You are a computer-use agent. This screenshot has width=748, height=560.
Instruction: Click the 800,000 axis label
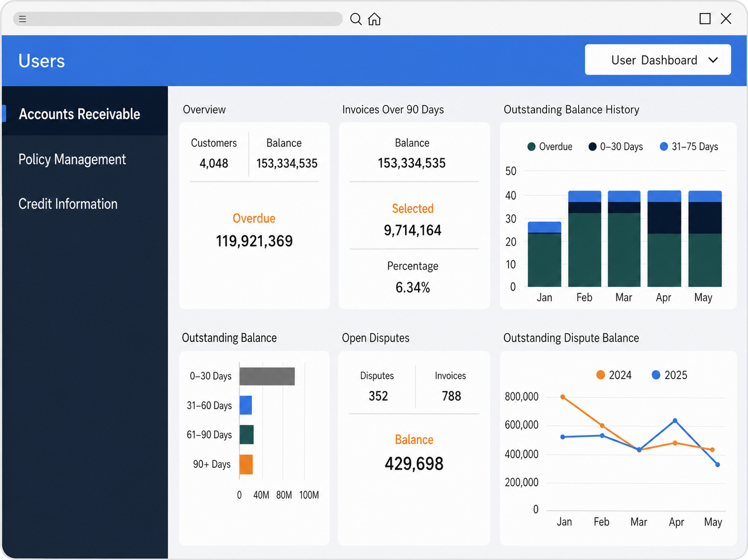(x=521, y=396)
